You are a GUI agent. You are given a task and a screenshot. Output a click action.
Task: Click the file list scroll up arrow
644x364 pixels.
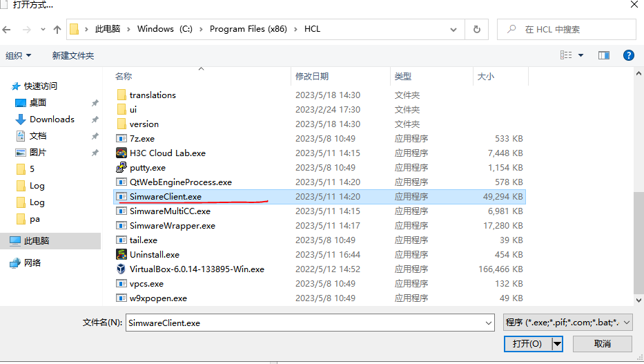638,74
